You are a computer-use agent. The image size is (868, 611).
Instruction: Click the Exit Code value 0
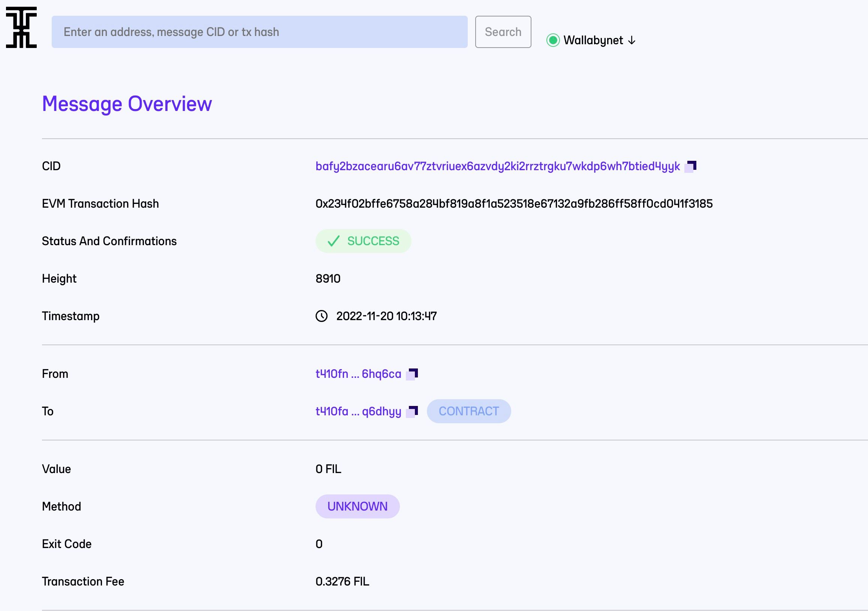click(319, 544)
